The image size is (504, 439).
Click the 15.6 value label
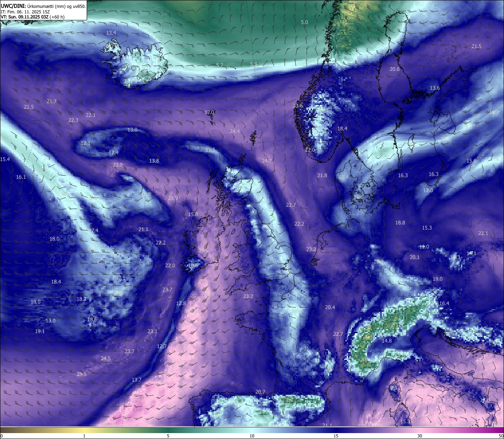471,161
